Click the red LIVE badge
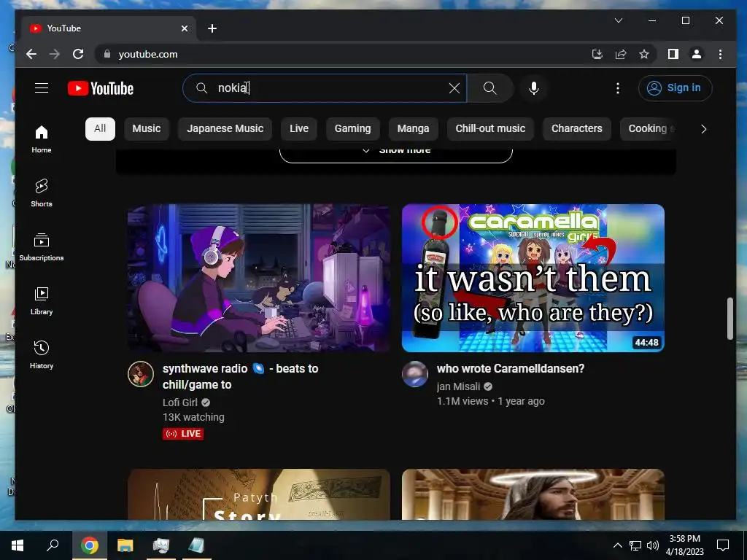 183,433
